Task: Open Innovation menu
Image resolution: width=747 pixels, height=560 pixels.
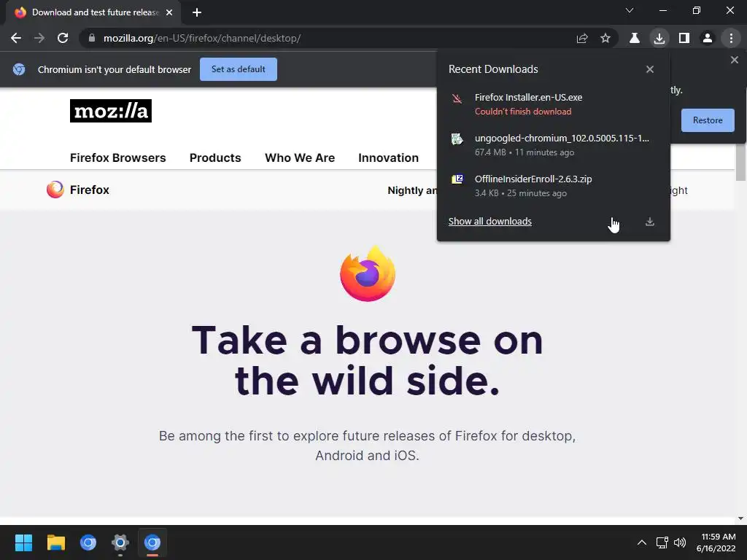Action: click(388, 158)
